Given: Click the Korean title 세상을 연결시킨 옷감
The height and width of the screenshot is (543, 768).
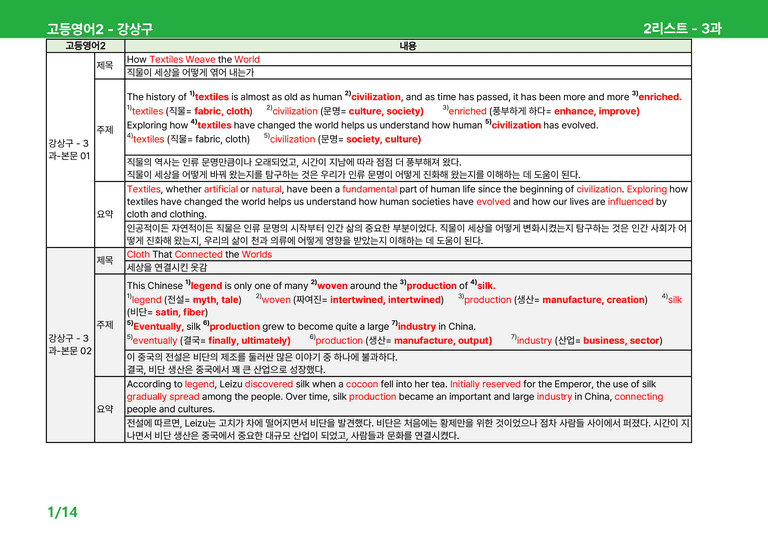Looking at the screenshot, I should tap(167, 267).
